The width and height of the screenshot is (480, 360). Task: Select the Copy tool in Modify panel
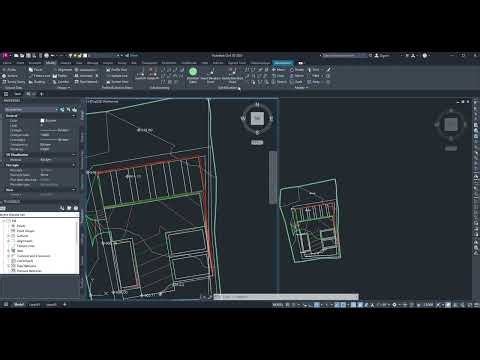[x=278, y=76]
